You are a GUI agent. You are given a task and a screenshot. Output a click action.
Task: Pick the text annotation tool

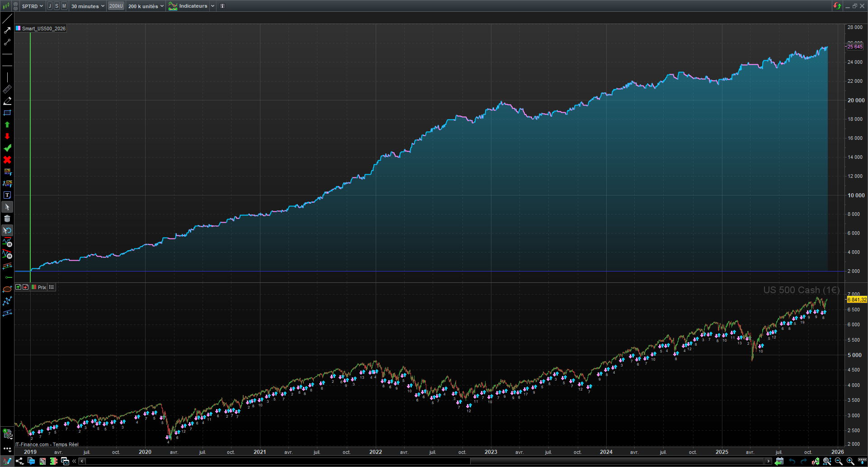click(x=7, y=195)
